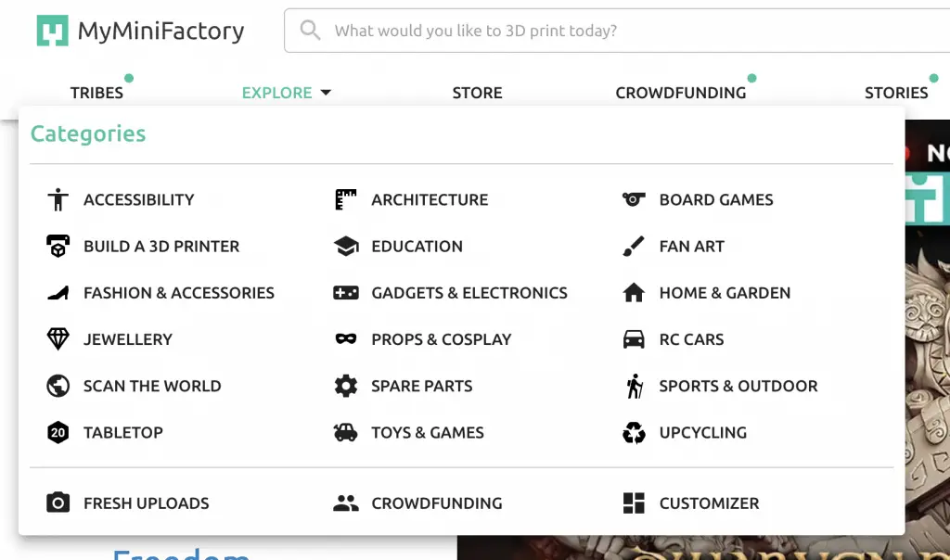
Task: Click the Upcycling recycle icon
Action: (x=634, y=432)
